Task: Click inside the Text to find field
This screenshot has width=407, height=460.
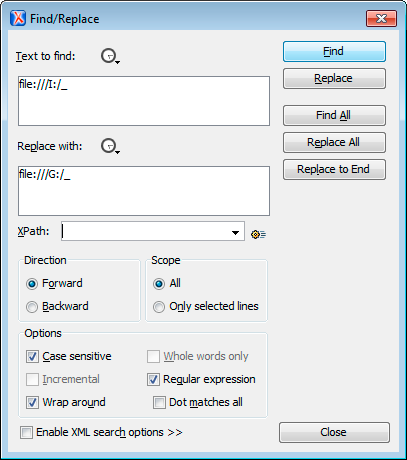Action: (144, 101)
